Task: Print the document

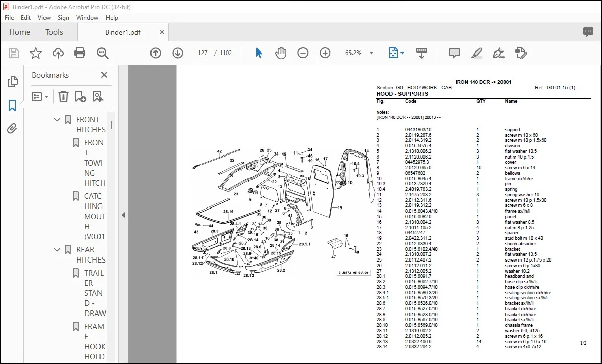Action: coord(80,53)
